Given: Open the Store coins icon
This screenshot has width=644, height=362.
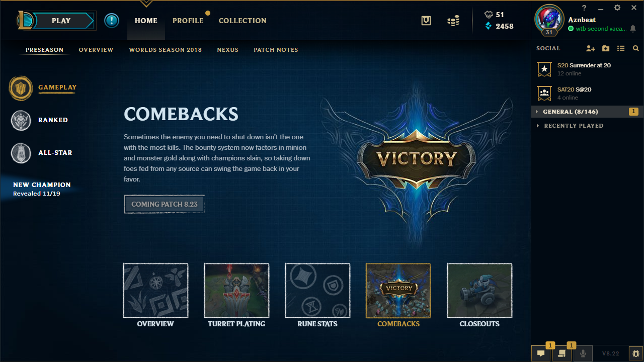Looking at the screenshot, I should (453, 21).
